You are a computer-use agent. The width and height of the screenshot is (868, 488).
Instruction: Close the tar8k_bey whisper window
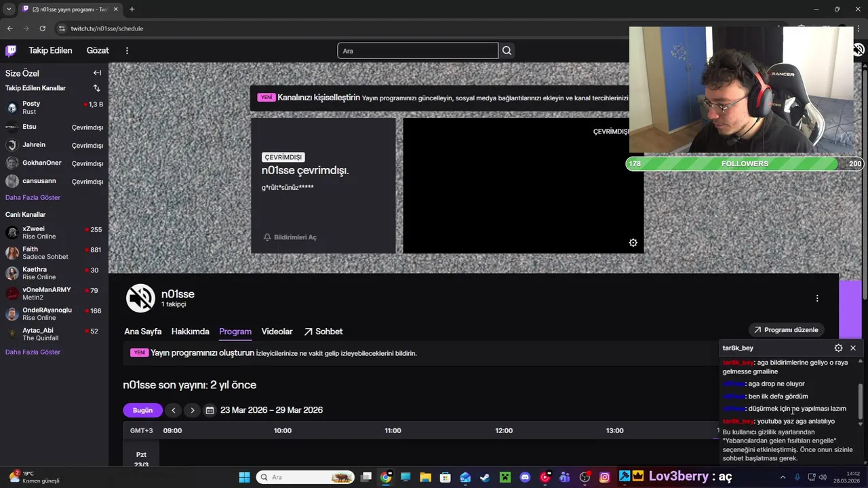853,348
